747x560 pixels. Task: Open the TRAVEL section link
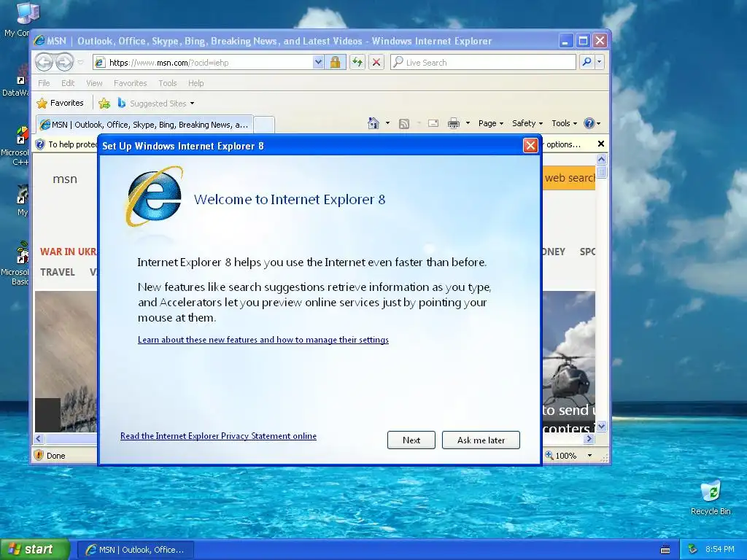click(x=58, y=272)
